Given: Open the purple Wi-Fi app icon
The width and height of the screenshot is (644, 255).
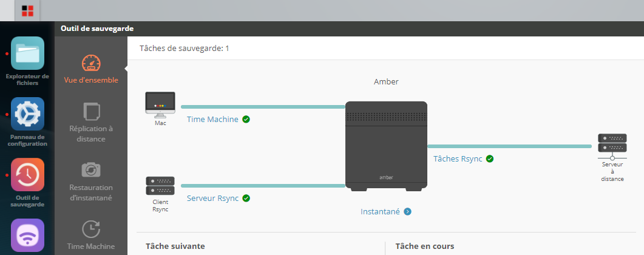Looking at the screenshot, I should (x=27, y=235).
